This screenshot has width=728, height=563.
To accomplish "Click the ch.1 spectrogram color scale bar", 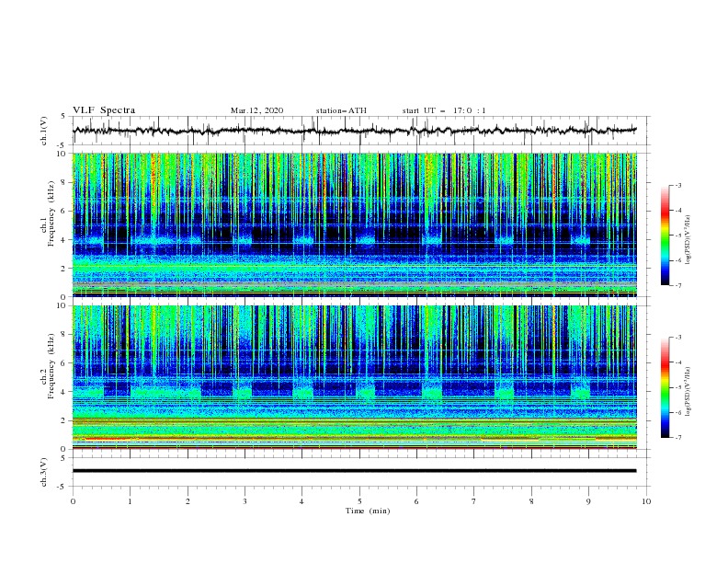I will click(x=665, y=236).
